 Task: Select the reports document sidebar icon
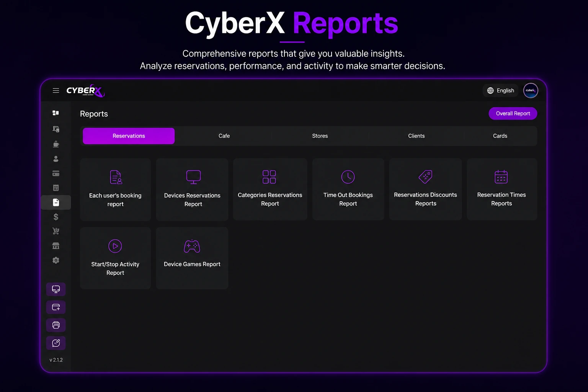point(56,202)
